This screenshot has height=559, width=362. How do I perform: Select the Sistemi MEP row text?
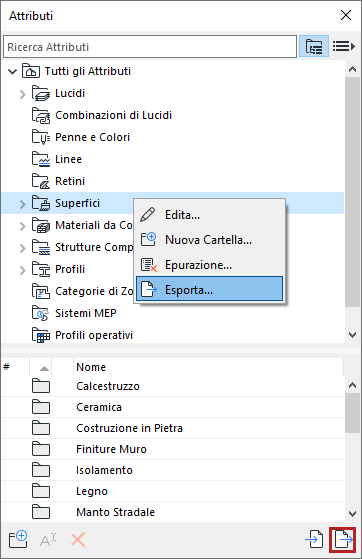point(86,313)
